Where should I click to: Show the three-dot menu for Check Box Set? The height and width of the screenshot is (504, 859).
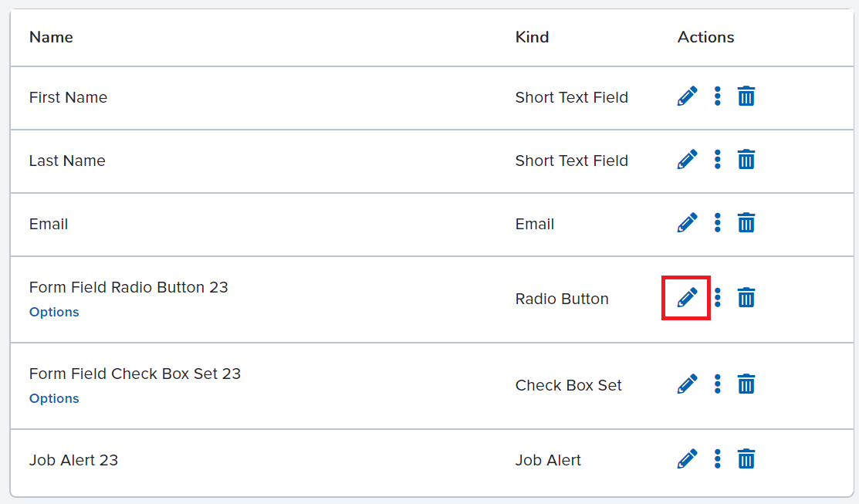point(717,384)
